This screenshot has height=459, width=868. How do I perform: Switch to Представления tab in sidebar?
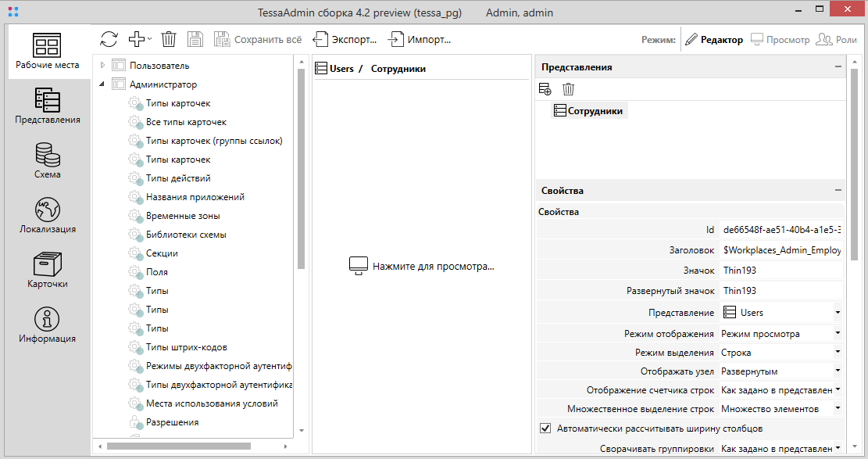[47, 106]
